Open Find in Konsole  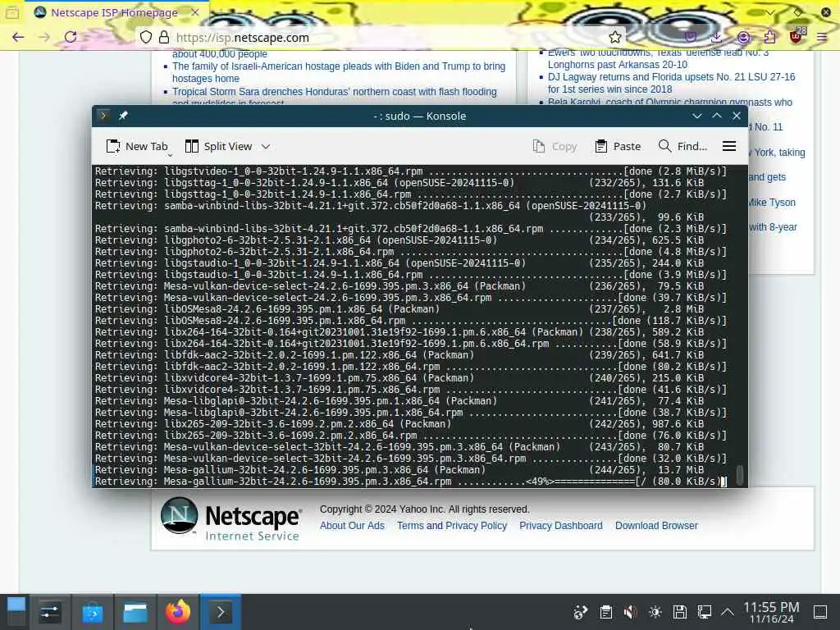[682, 146]
